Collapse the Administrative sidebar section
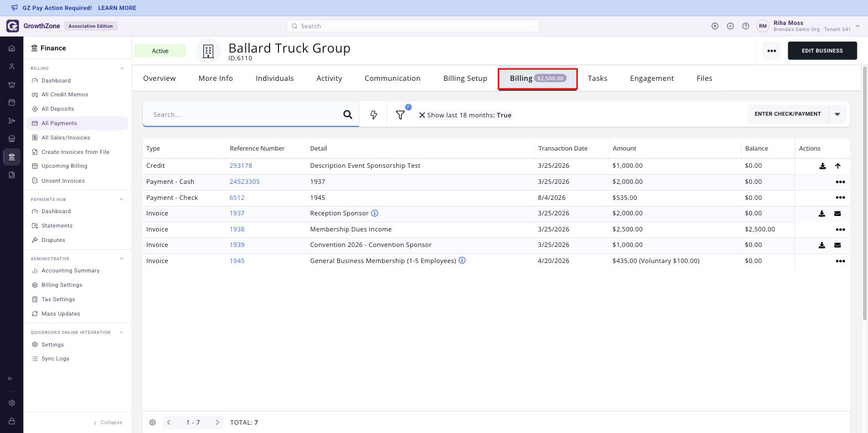868x433 pixels. (122, 259)
